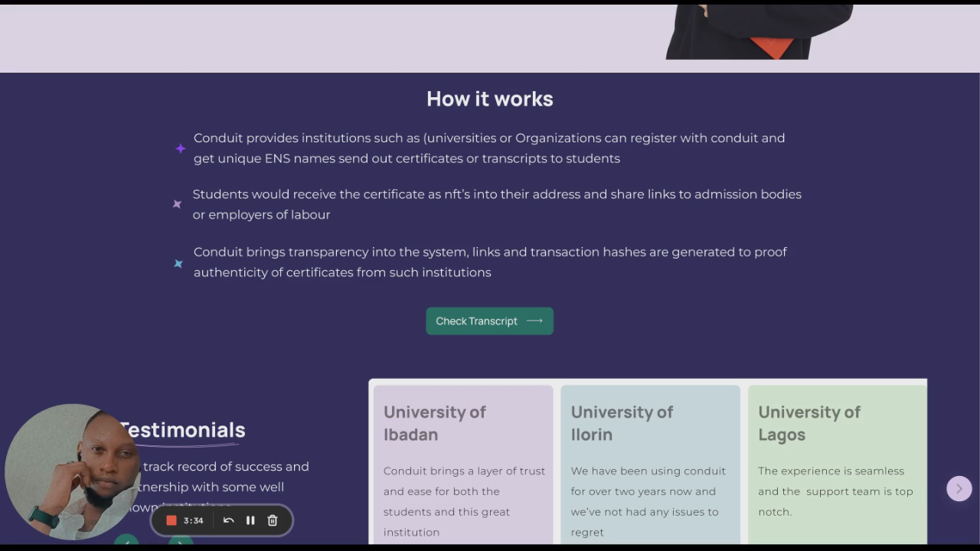Delete recording with the trash icon
Image resolution: width=980 pixels, height=551 pixels.
pos(273,520)
